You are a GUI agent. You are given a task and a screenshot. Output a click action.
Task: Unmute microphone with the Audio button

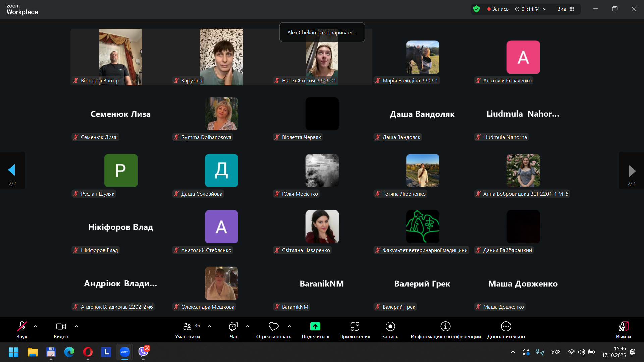pos(22,326)
